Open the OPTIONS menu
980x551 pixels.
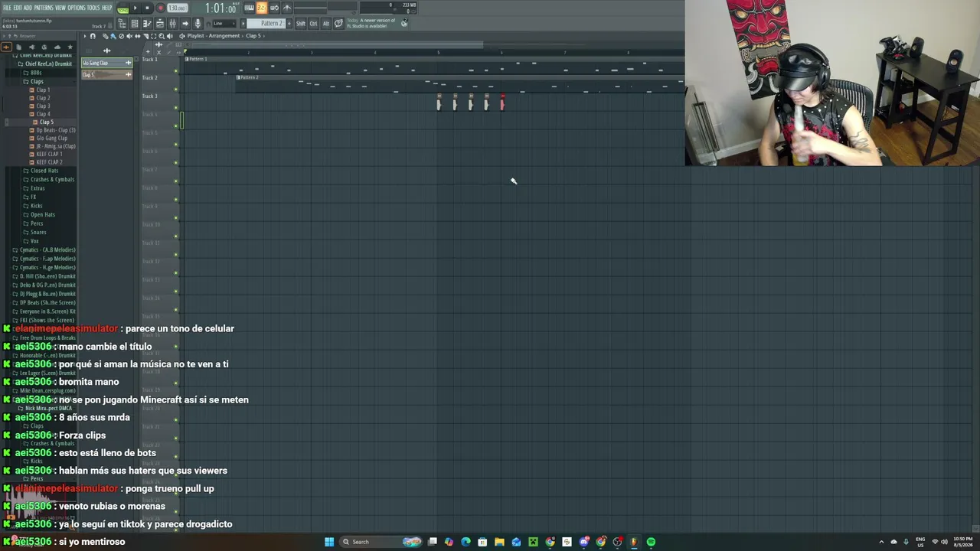tap(77, 8)
